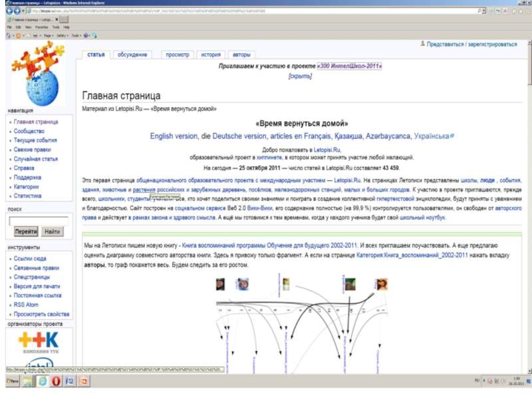Expand the RSS feeds dropdown arrow

pyautogui.click(x=23, y=36)
